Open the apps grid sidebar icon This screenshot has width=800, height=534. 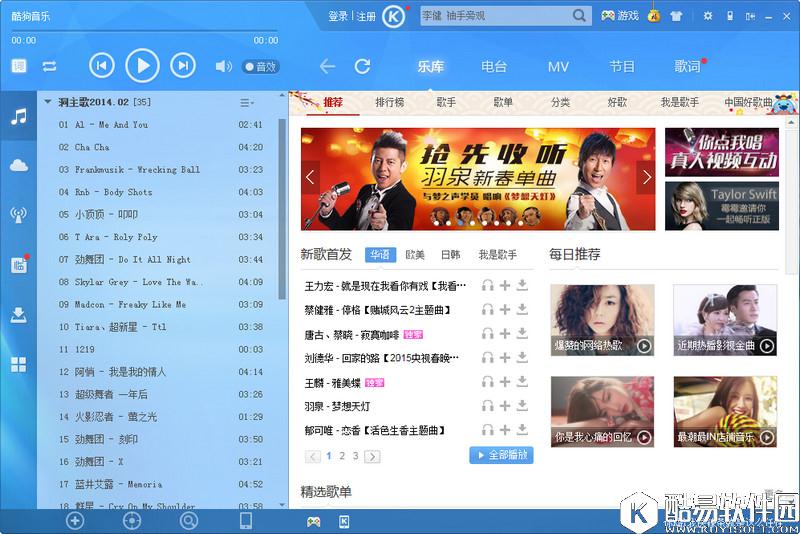click(x=18, y=364)
